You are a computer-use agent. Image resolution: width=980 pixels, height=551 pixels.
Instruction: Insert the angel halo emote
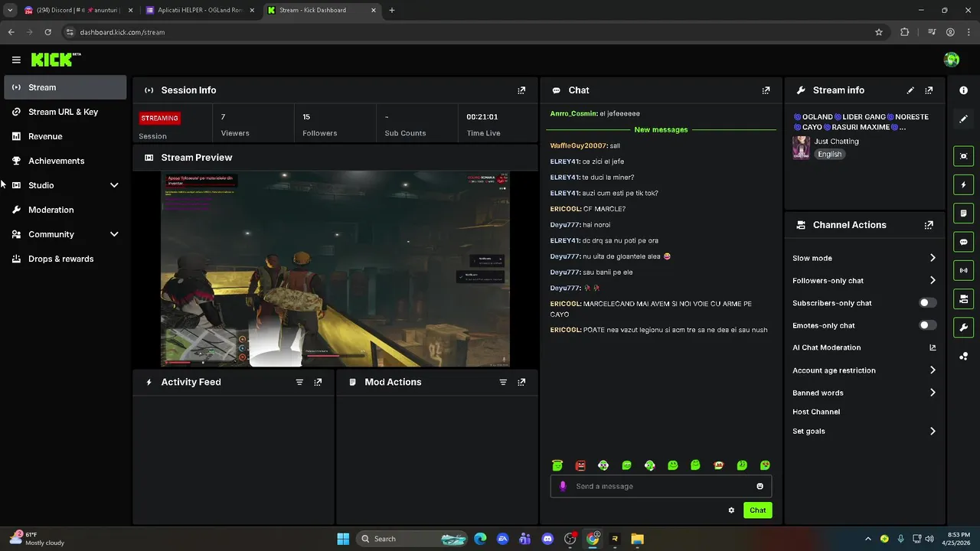point(557,465)
